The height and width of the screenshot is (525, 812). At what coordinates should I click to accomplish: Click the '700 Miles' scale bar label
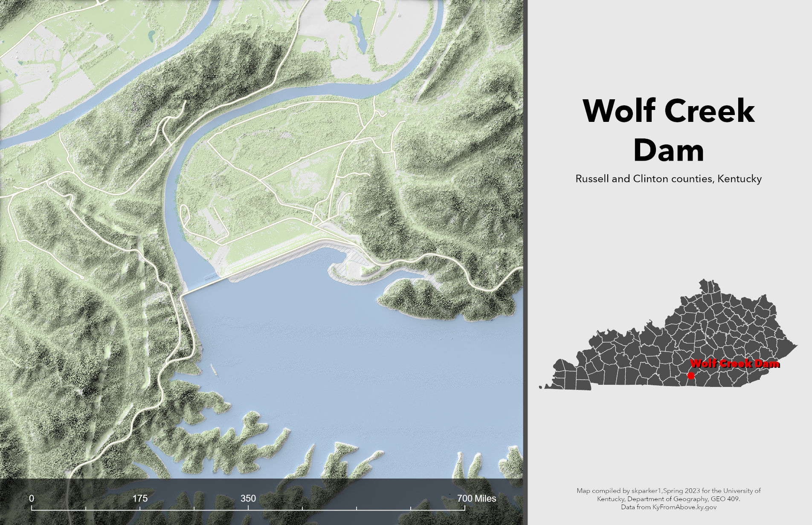coord(477,498)
